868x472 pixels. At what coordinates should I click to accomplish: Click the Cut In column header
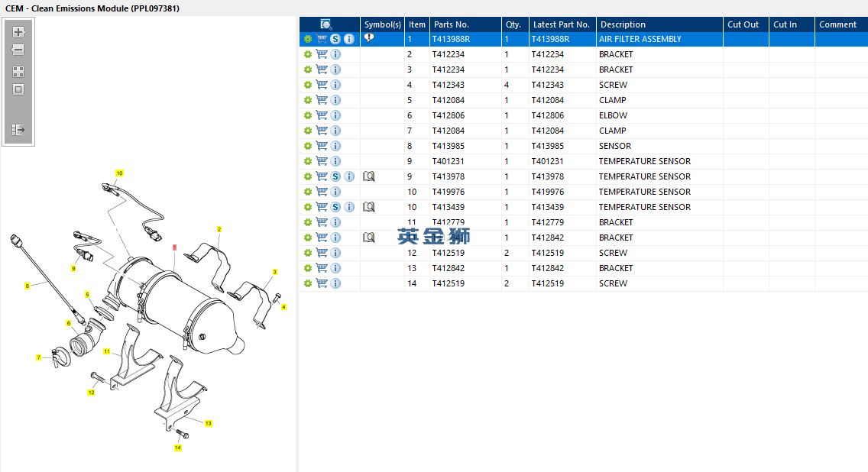(792, 24)
